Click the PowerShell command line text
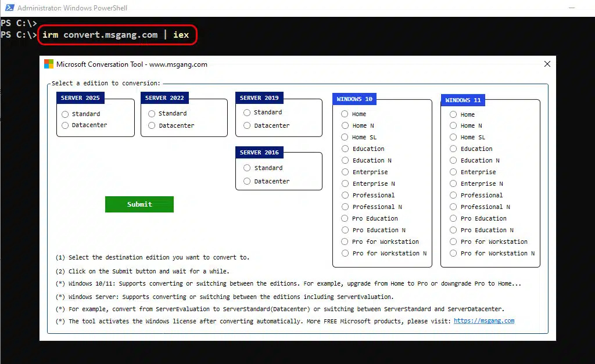This screenshot has width=595, height=364. [x=116, y=35]
